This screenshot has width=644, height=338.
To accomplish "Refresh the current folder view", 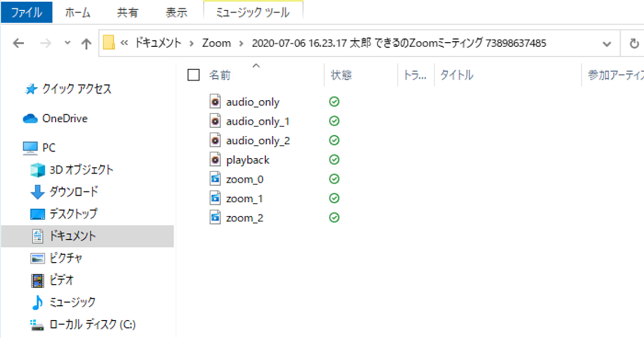I will pos(634,43).
